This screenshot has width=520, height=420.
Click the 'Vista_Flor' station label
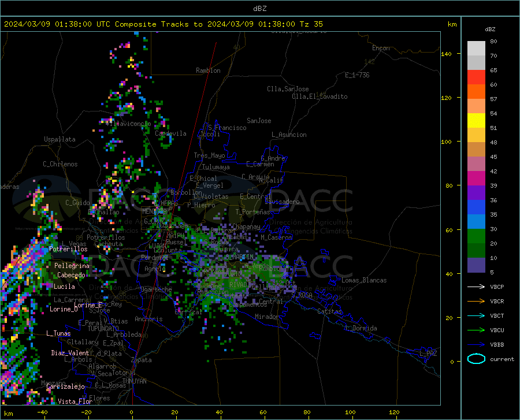pyautogui.click(x=75, y=402)
